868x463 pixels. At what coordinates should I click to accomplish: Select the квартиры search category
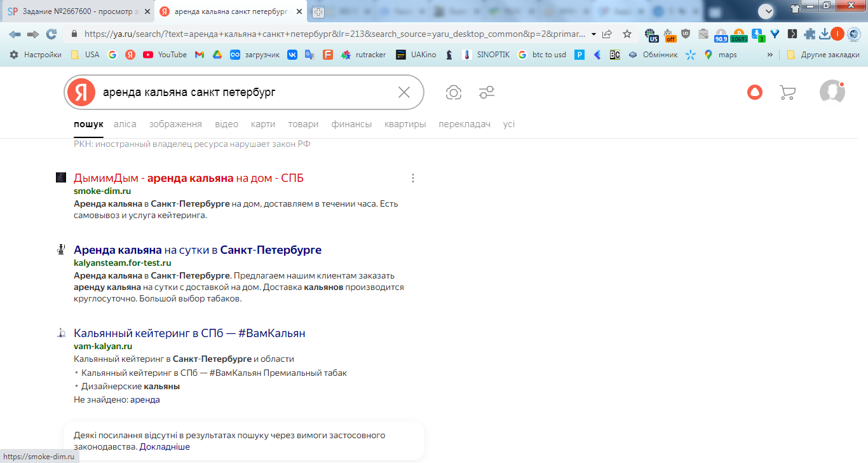pyautogui.click(x=405, y=124)
